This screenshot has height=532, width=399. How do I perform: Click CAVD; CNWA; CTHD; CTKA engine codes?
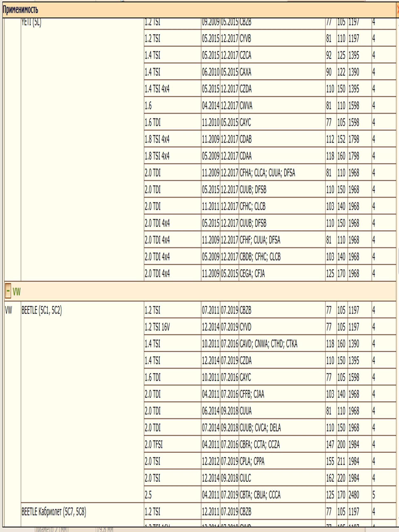pyautogui.click(x=268, y=344)
